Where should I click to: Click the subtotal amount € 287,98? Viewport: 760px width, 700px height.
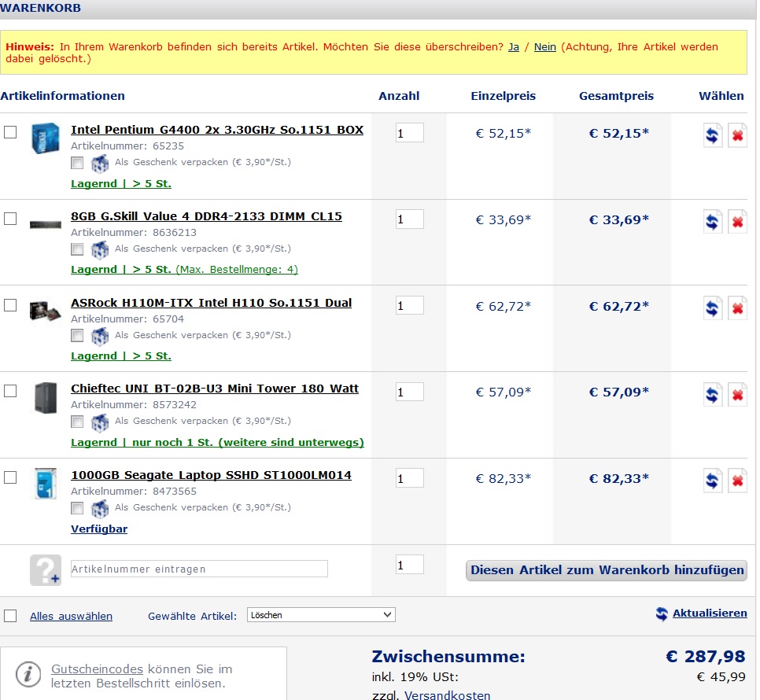[705, 657]
